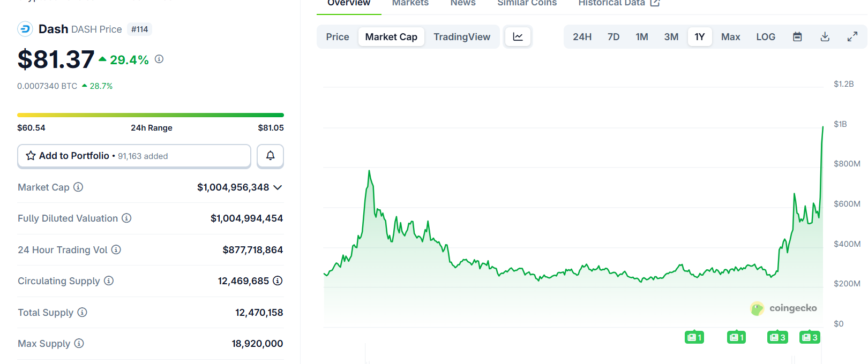Screen dimensions: 868x364
Task: Click the price alert bell icon
Action: [x=270, y=156]
